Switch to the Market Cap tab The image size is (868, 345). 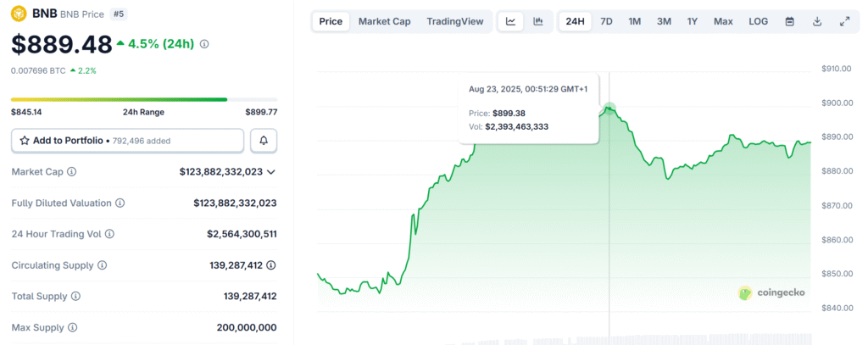(384, 21)
